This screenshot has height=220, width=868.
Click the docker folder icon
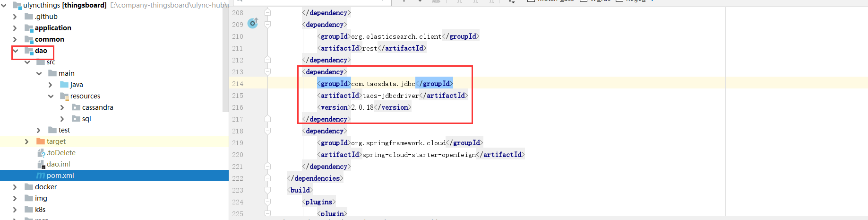tap(29, 187)
